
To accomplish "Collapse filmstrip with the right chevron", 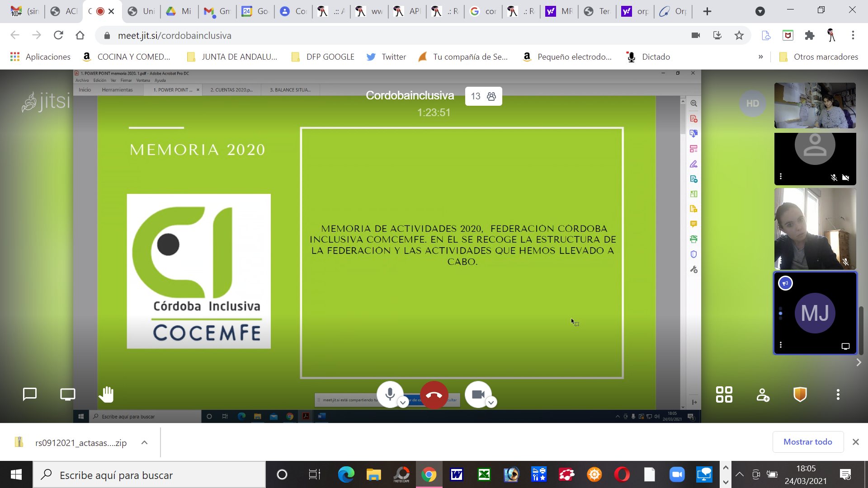I will pos(859,362).
